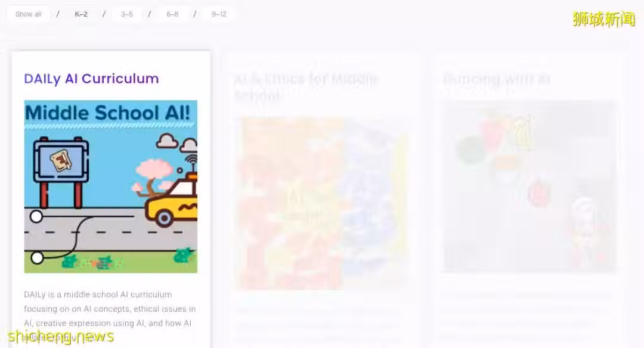Viewport: 644px width, 348px height.
Task: Open the AI & Ethics colorful cover thumbnail
Action: tap(323, 203)
